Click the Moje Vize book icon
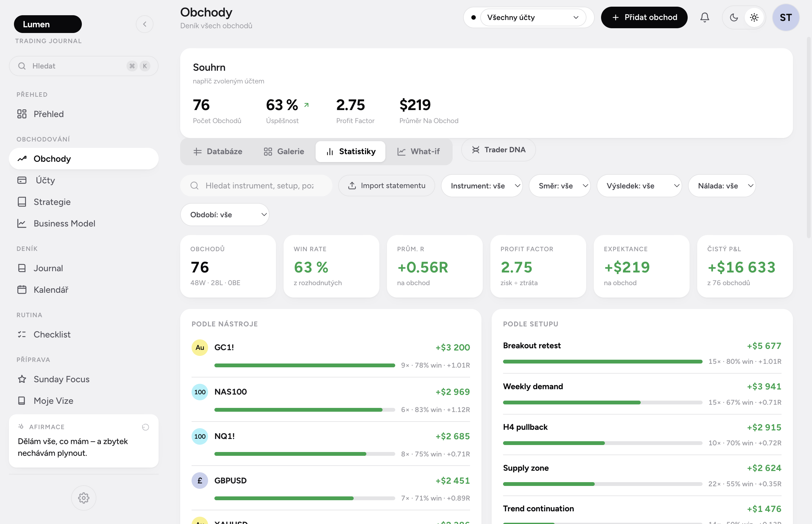812x524 pixels. pos(22,401)
